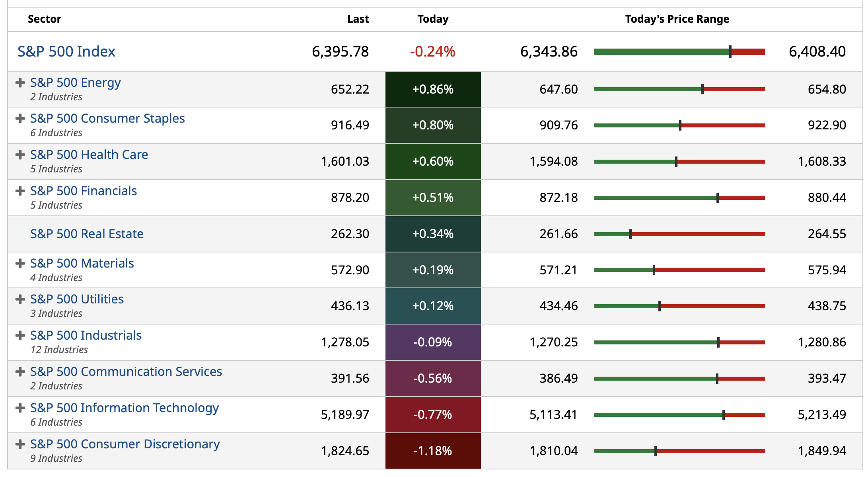Open the S&P 500 Real Estate link
868x477 pixels.
point(87,234)
